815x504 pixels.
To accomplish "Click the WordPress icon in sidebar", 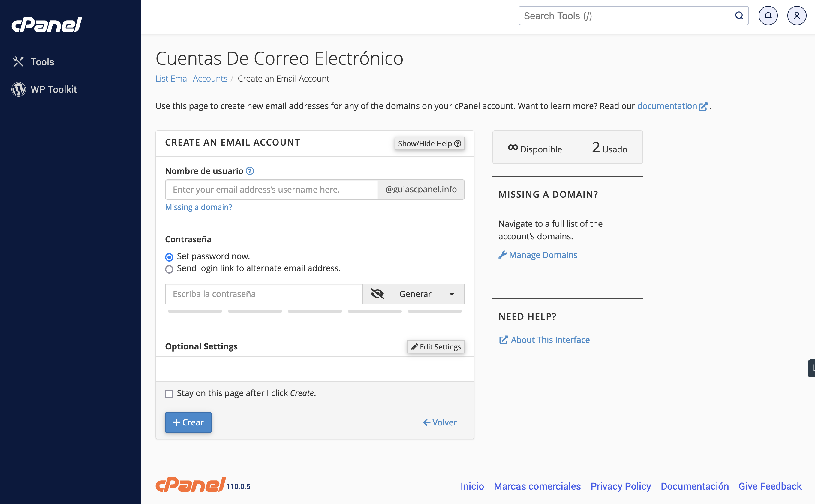I will 19,89.
